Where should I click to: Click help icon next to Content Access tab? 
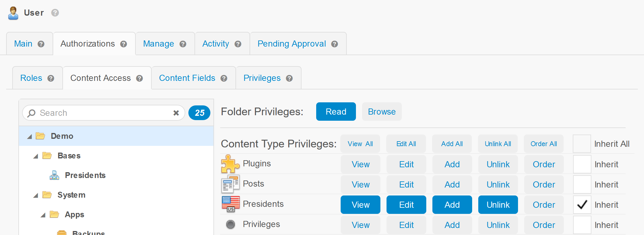(x=139, y=78)
